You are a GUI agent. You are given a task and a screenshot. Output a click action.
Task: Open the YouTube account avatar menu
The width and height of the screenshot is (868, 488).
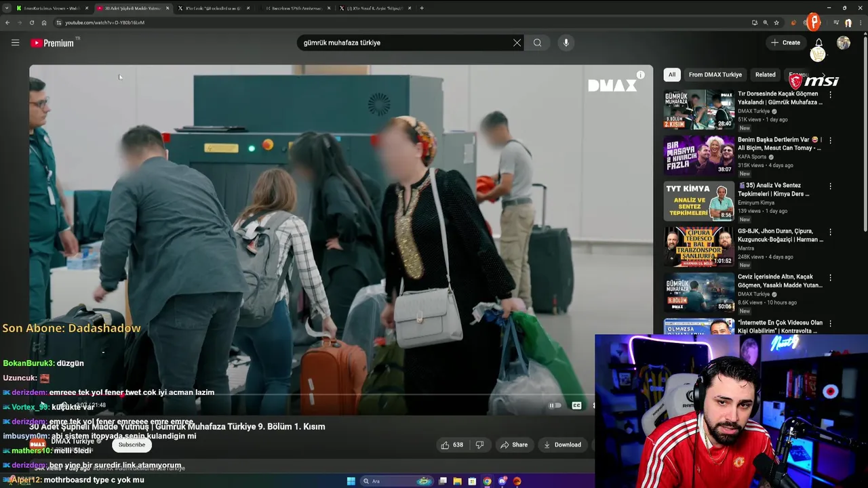(844, 43)
